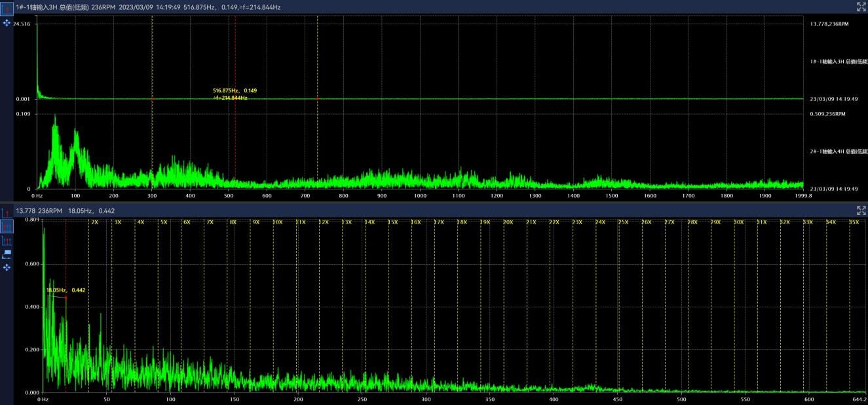Viewport: 868px width, 405px height.
Task: Activate the move/pan tool in top chart
Action: tap(7, 23)
